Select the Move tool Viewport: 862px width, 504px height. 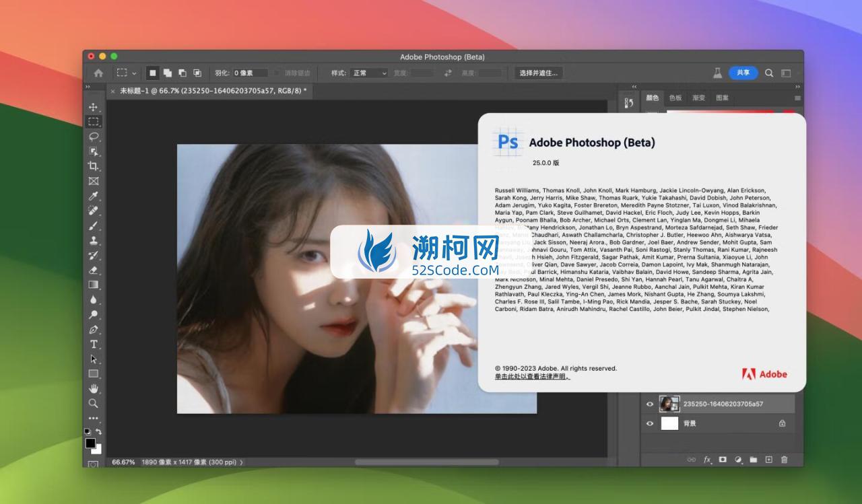point(94,107)
